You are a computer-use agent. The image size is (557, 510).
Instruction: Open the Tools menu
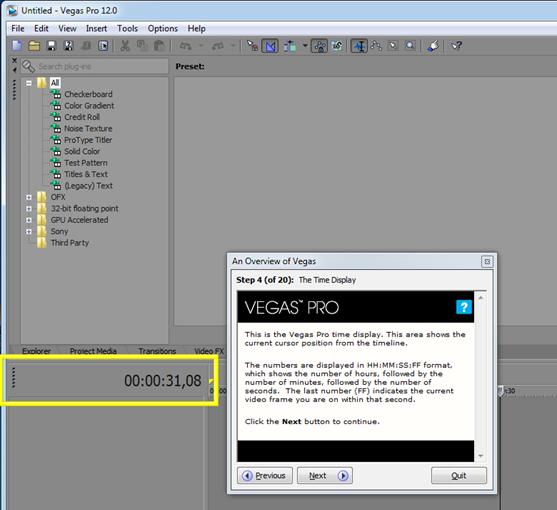click(127, 28)
